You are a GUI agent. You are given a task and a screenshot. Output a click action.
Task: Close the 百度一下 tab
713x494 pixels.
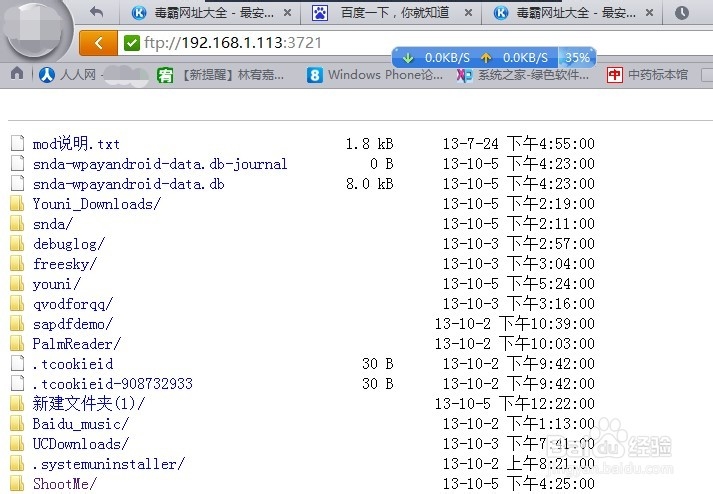point(468,13)
